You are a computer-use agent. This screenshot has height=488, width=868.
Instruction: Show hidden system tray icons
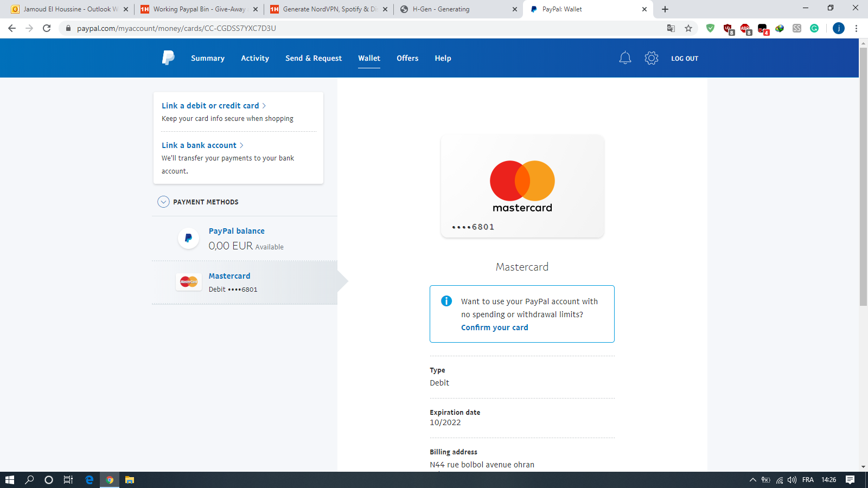tap(752, 480)
